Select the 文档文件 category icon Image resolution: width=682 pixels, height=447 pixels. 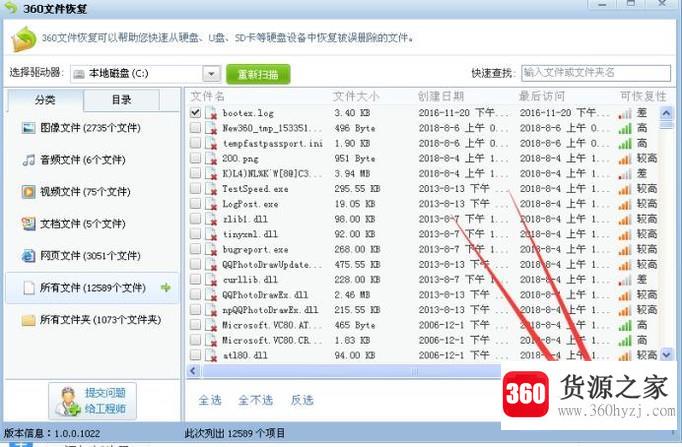[x=29, y=224]
